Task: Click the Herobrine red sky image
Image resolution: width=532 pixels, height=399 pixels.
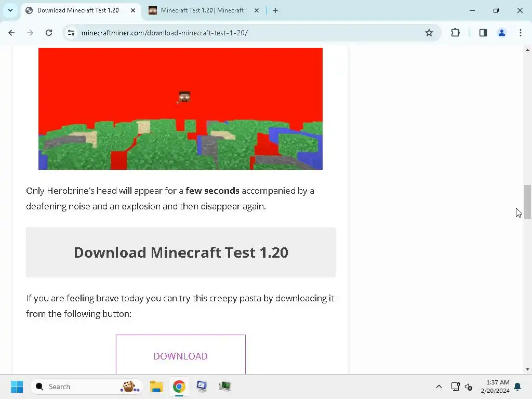Action: [x=180, y=109]
